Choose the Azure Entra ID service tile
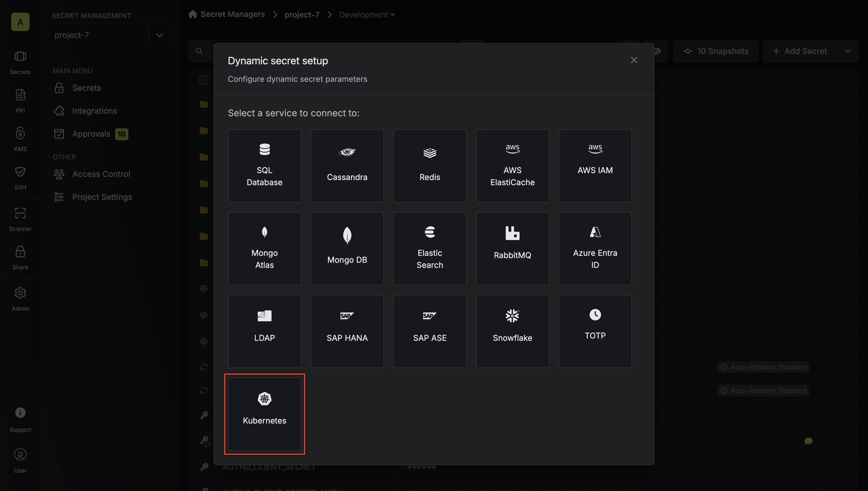Screen dimensions: 868x491 pos(595,249)
